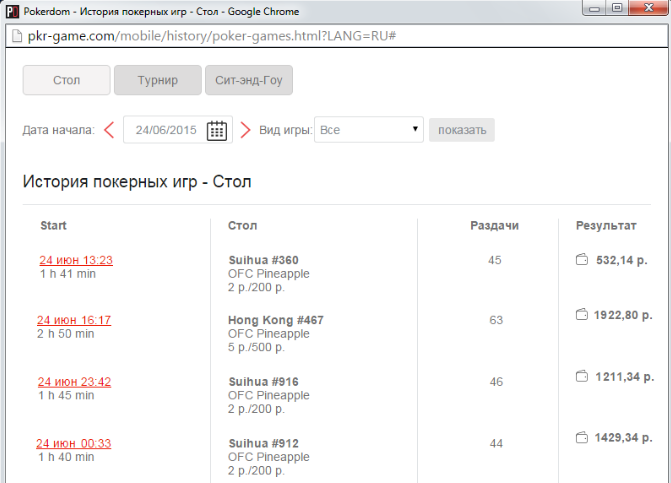The image size is (671, 483).
Task: Close the Chrome window
Action: [648, 8]
